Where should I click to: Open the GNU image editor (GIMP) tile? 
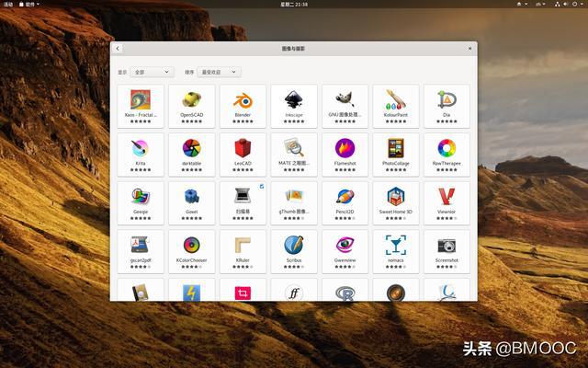[345, 107]
